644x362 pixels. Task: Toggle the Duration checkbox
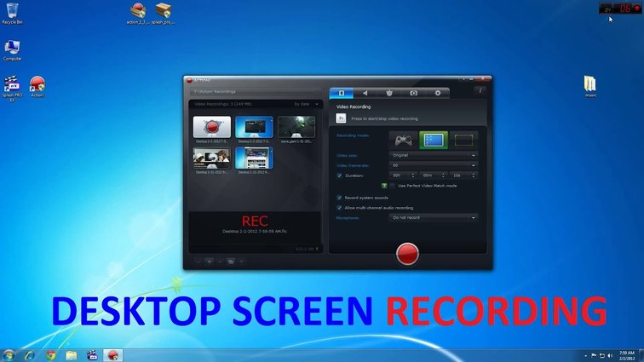[x=339, y=175]
